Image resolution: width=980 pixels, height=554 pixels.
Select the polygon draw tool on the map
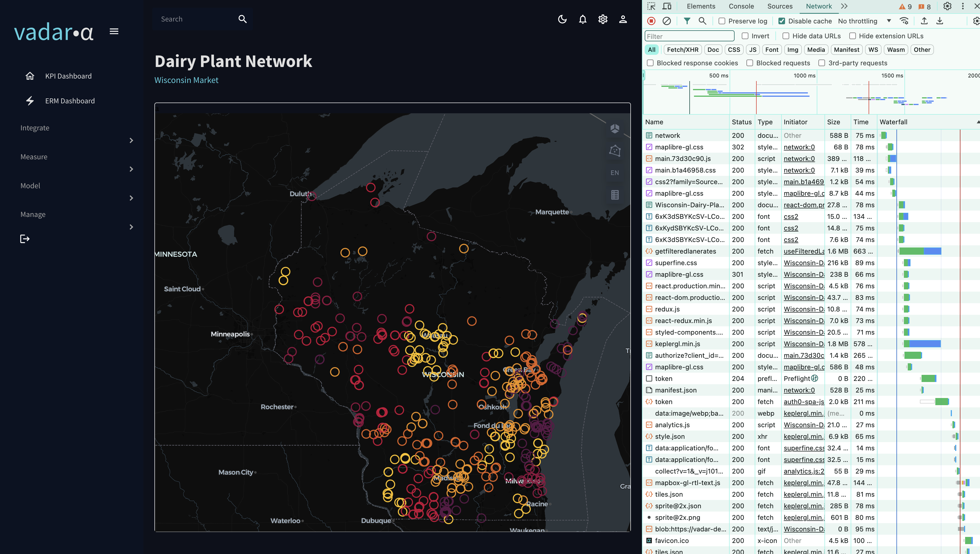coord(615,151)
